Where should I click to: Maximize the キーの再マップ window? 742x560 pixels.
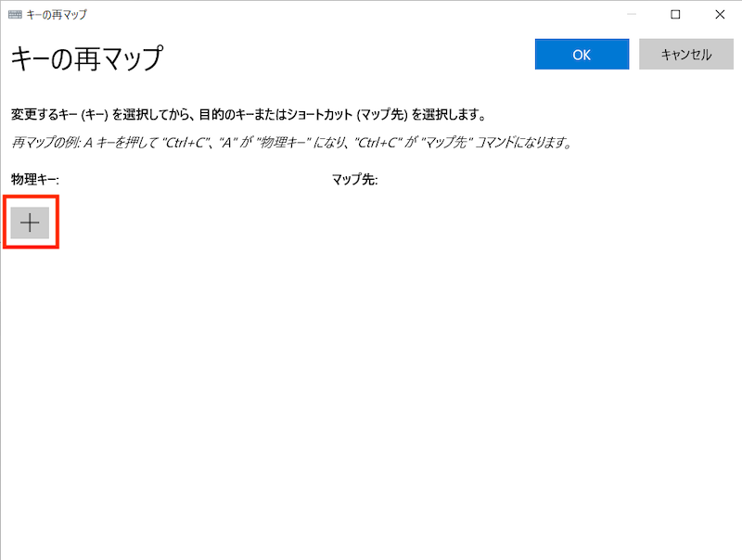coord(676,14)
